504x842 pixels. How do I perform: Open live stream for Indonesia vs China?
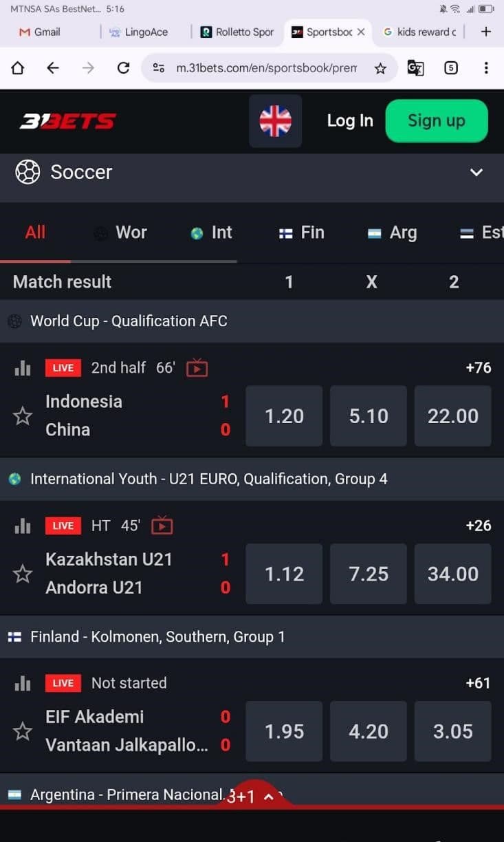197,368
